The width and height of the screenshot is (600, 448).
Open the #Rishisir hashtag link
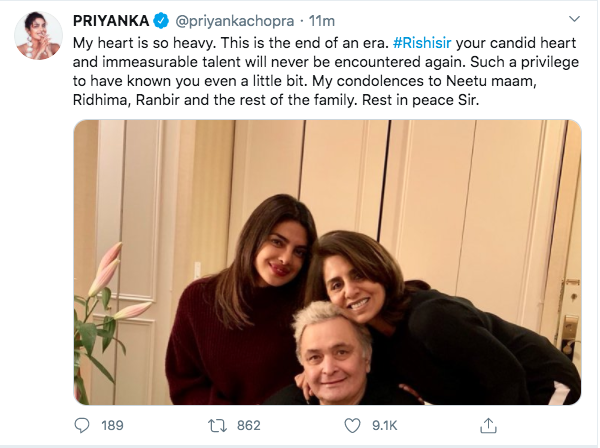(427, 45)
